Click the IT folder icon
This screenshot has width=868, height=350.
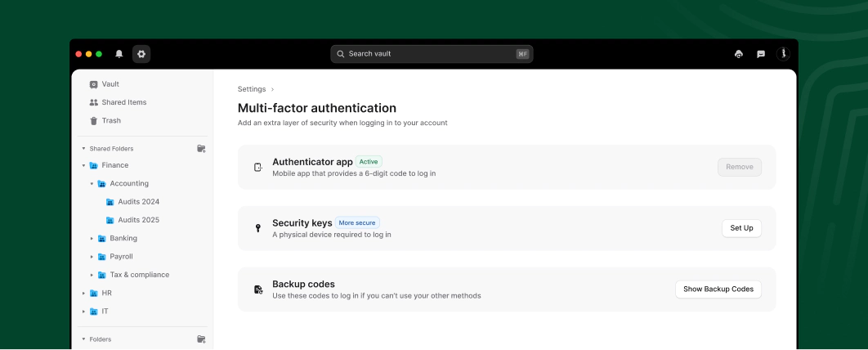(x=93, y=312)
